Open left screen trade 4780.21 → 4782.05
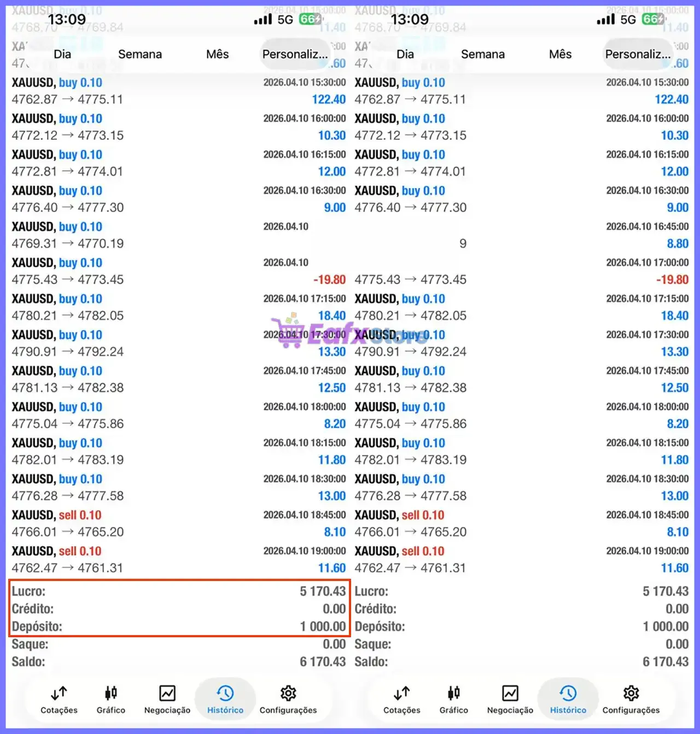The image size is (700, 734). click(68, 316)
